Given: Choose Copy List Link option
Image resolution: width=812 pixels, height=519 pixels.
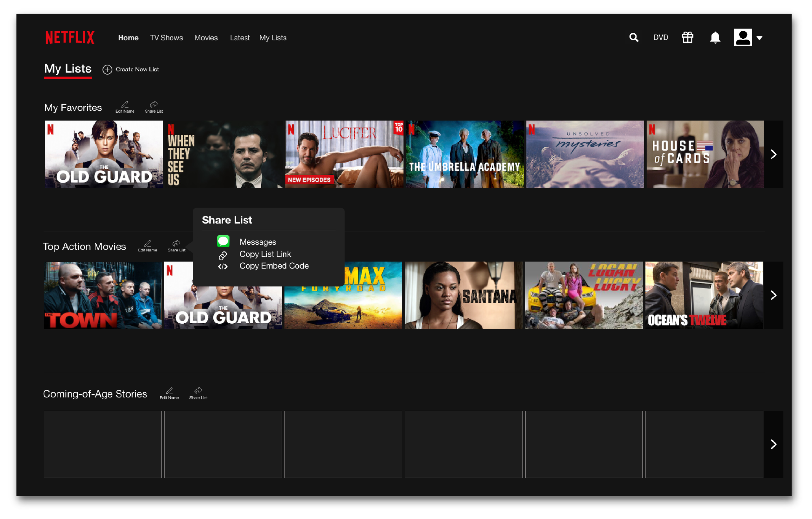Looking at the screenshot, I should pos(265,254).
